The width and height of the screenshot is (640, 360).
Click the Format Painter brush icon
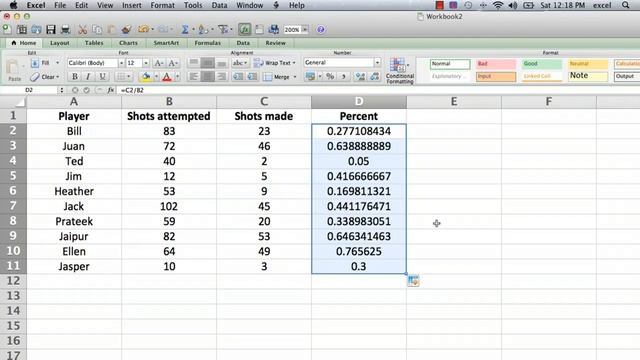click(127, 29)
